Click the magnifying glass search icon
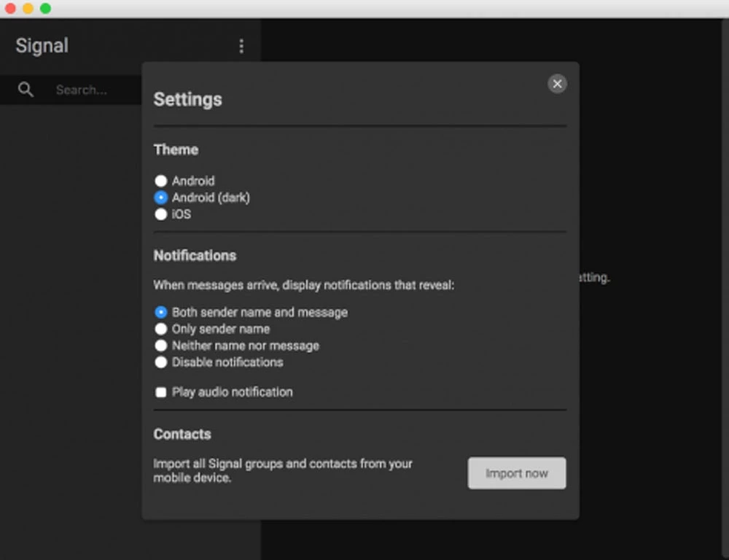 (x=26, y=90)
